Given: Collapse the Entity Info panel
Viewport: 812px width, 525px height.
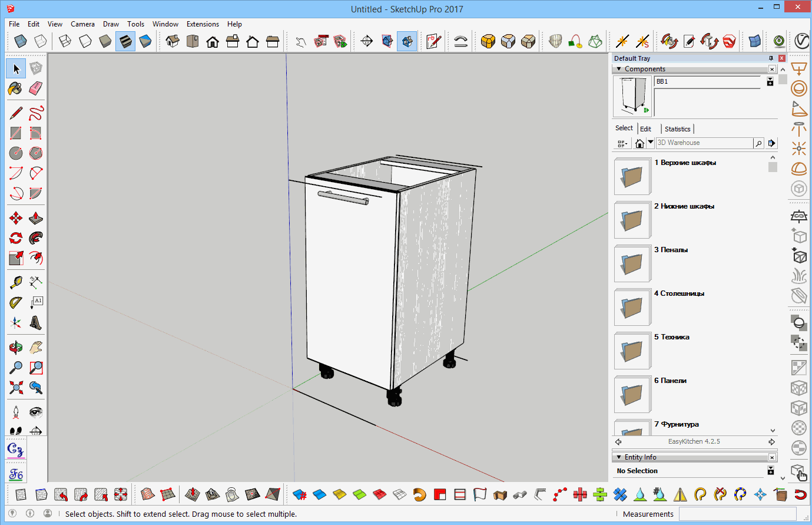Looking at the screenshot, I should tap(619, 457).
